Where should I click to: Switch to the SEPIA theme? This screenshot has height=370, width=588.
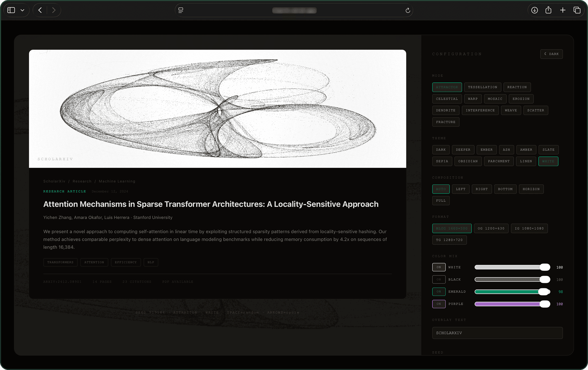point(442,161)
